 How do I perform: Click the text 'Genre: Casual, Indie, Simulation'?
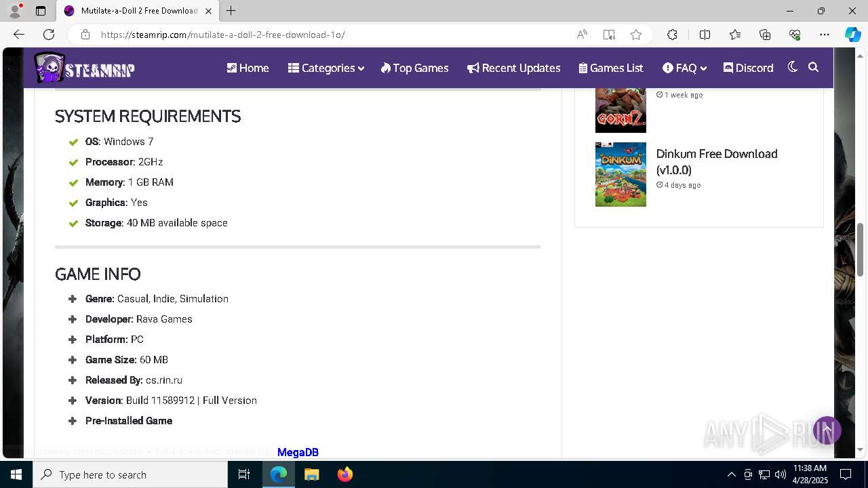pyautogui.click(x=157, y=299)
